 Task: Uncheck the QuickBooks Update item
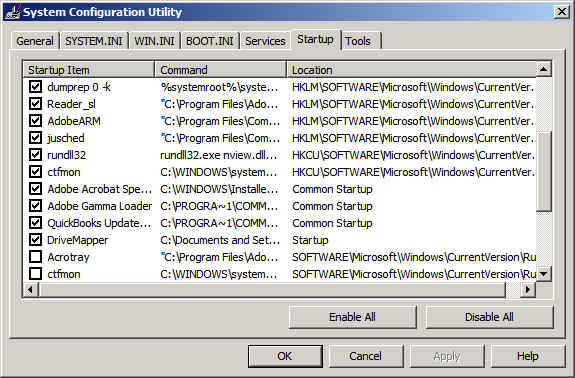point(35,223)
